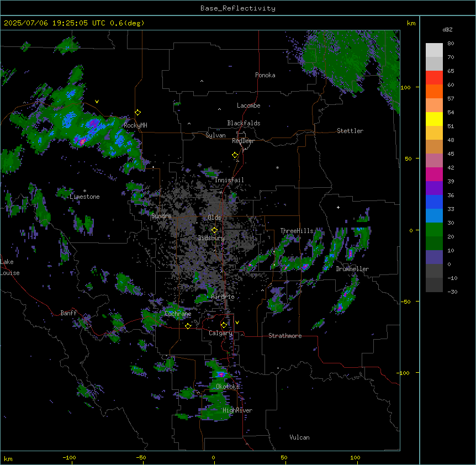Screen dimensions: 476x465
Task: Click the Okotoks label
Action: coord(228,387)
